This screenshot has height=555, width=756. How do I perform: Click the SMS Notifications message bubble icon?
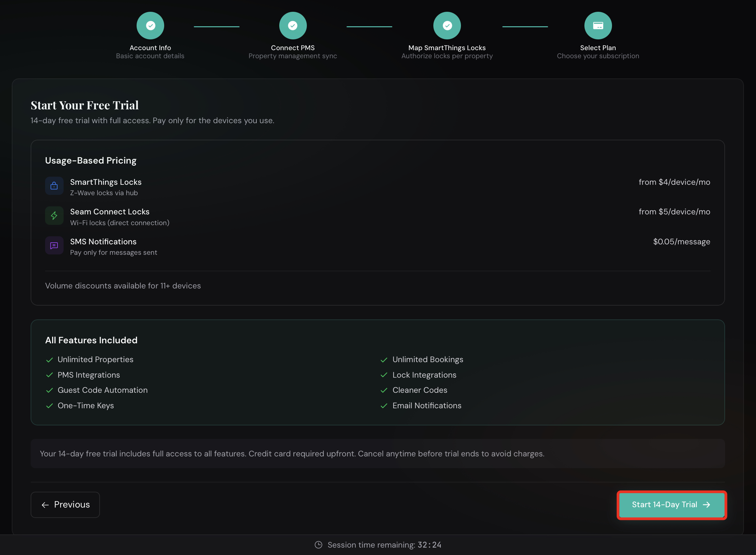[x=54, y=245]
